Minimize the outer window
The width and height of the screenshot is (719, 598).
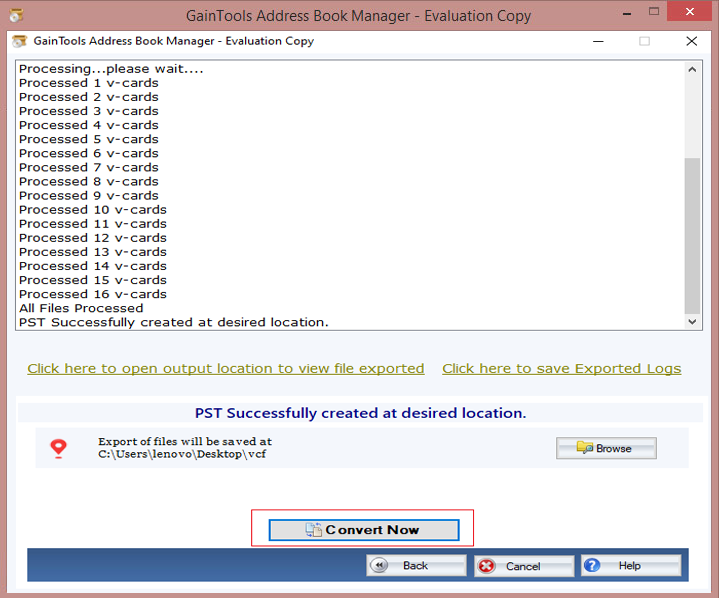point(627,14)
